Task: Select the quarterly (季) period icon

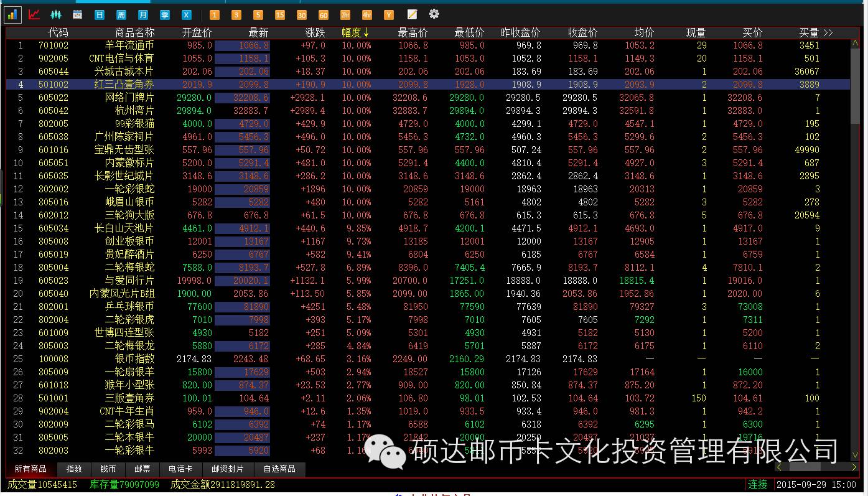Action: coord(165,14)
